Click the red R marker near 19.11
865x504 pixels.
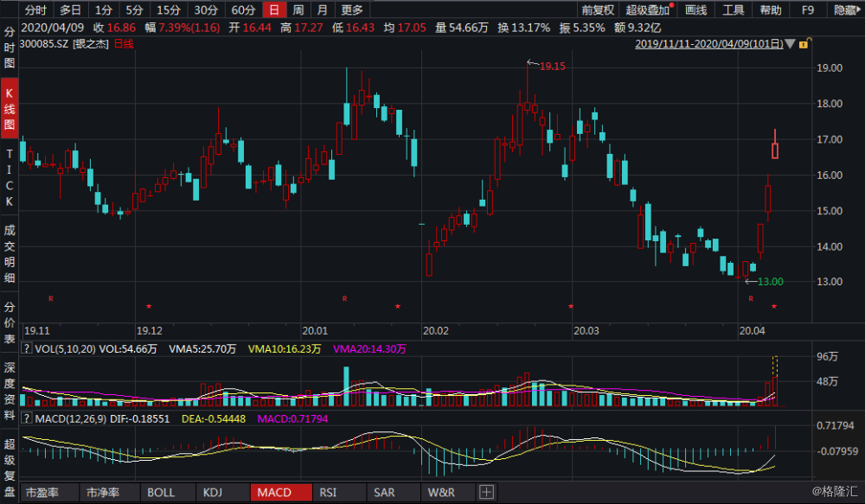click(50, 298)
